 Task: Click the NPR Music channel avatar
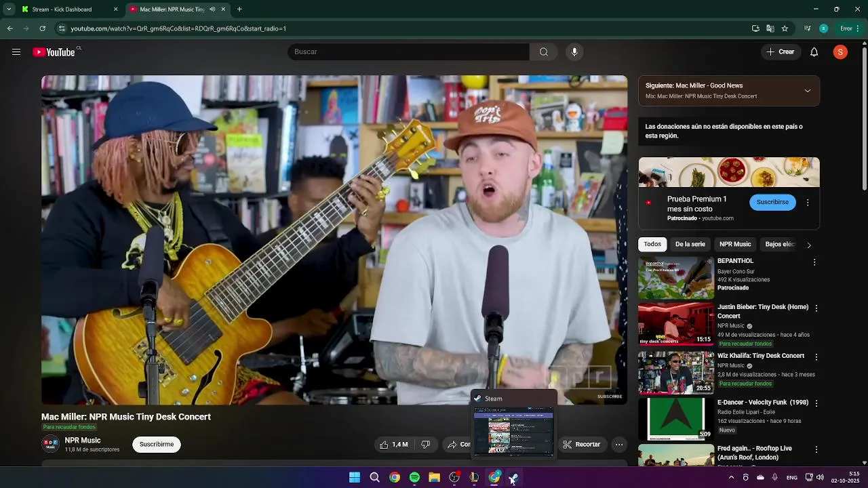pos(51,445)
